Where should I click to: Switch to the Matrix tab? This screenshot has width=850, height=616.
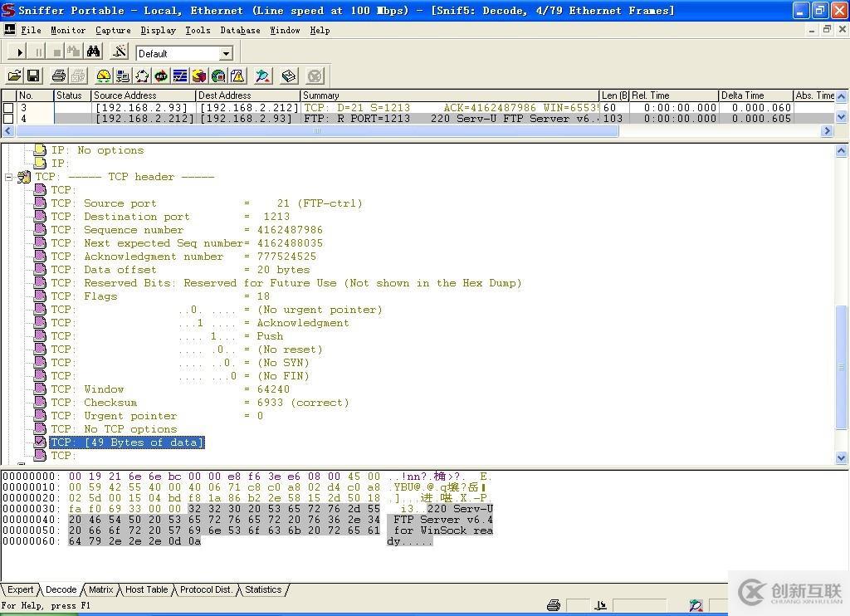click(x=100, y=589)
